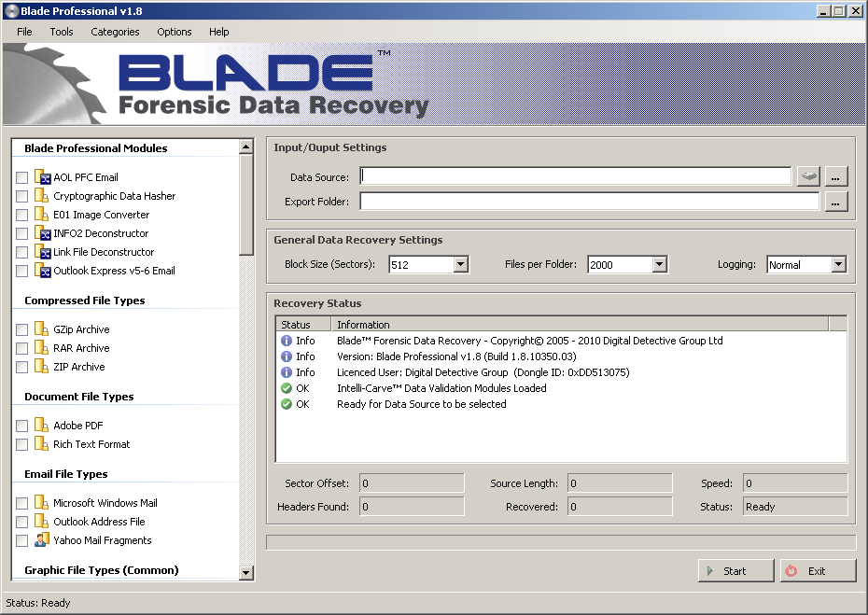The width and height of the screenshot is (868, 615).
Task: Check the Rich Text Format box
Action: point(21,444)
